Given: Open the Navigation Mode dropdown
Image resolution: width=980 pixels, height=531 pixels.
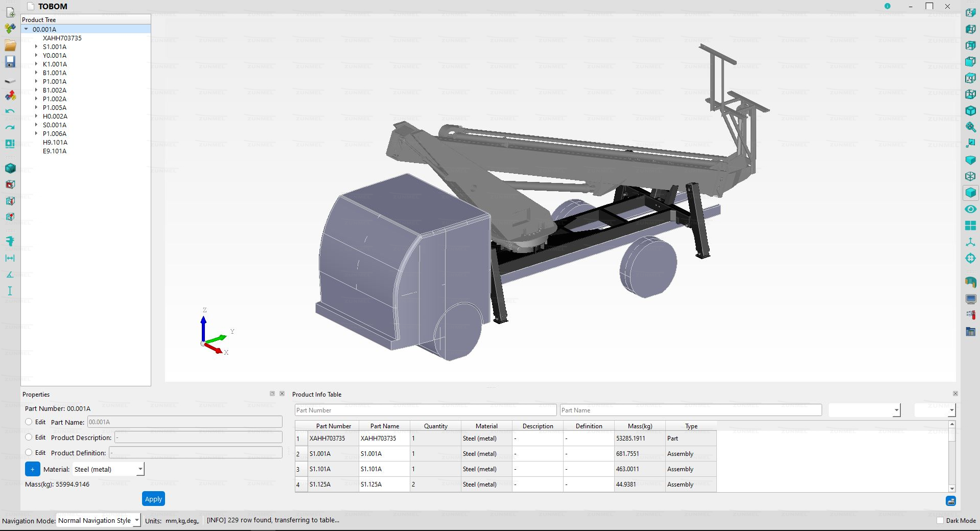Looking at the screenshot, I should pyautogui.click(x=98, y=520).
